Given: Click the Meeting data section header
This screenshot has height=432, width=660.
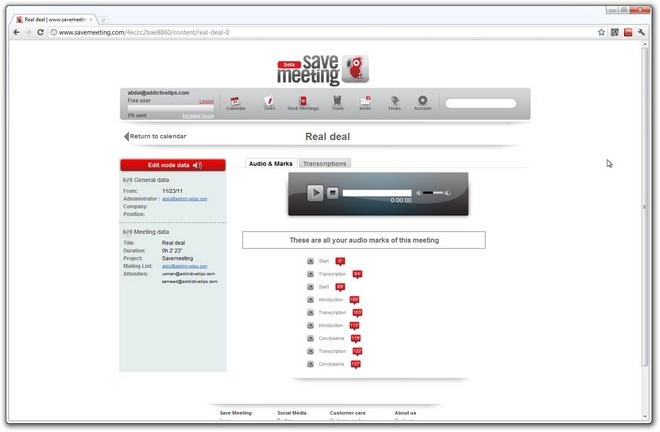Looking at the screenshot, I should [146, 232].
